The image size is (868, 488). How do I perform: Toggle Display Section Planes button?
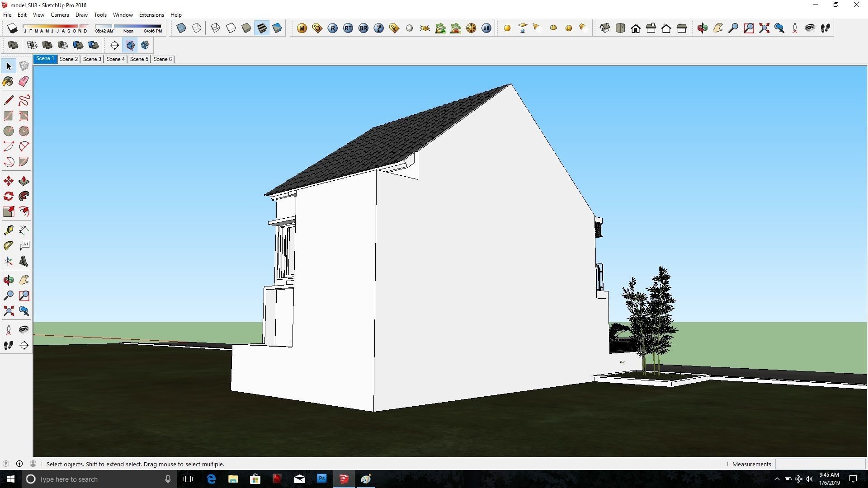pyautogui.click(x=130, y=45)
